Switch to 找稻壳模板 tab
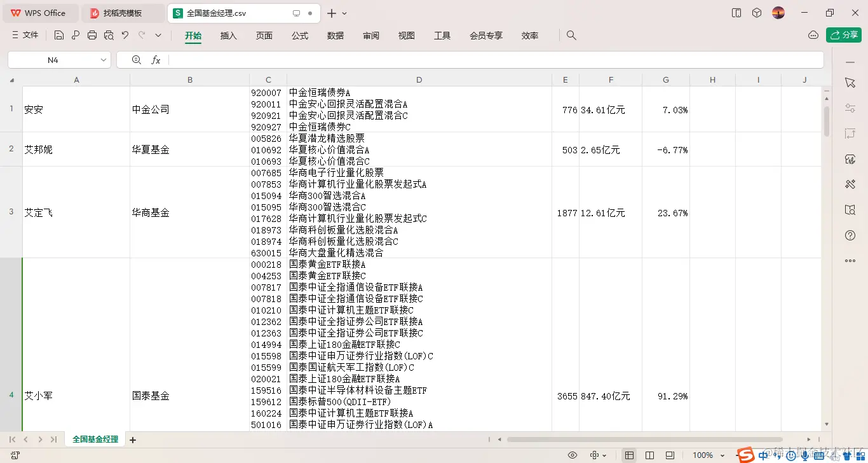The width and height of the screenshot is (868, 463). pyautogui.click(x=123, y=13)
